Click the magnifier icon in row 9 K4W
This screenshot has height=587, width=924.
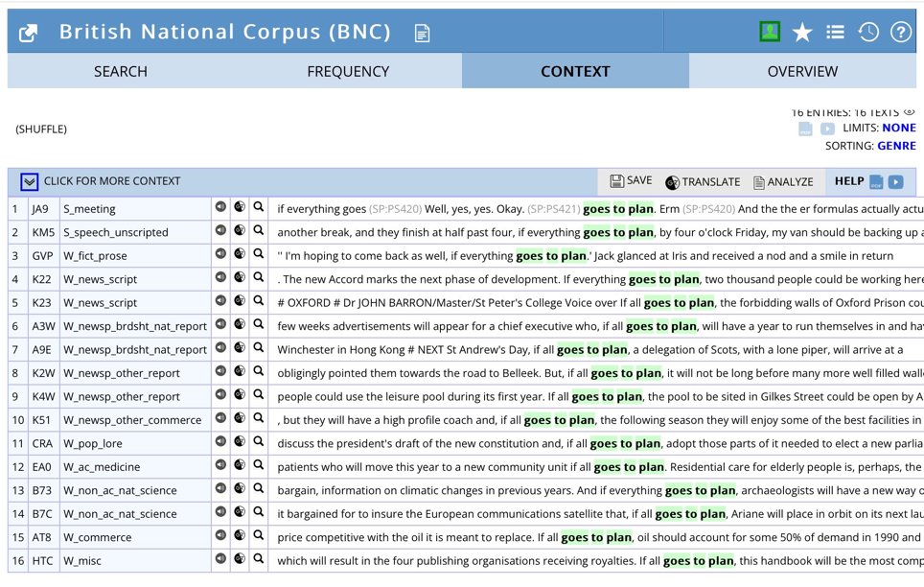[x=258, y=394]
